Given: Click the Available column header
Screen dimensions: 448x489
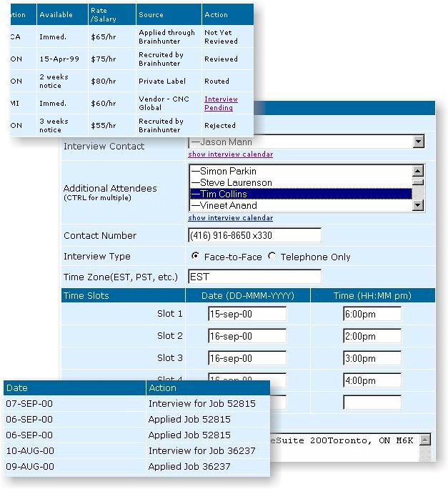Looking at the screenshot, I should pos(62,14).
